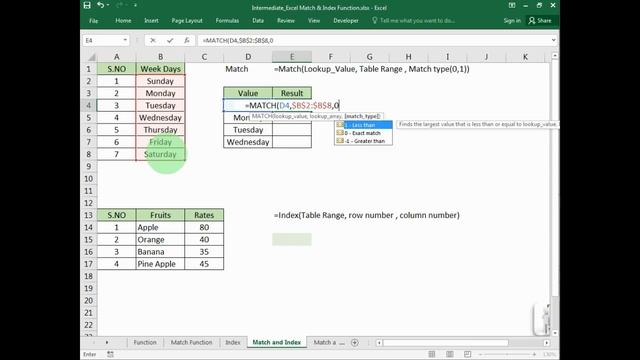Select '1 - Less than' match type option
Viewport: 640px width, 360px height.
click(x=363, y=125)
